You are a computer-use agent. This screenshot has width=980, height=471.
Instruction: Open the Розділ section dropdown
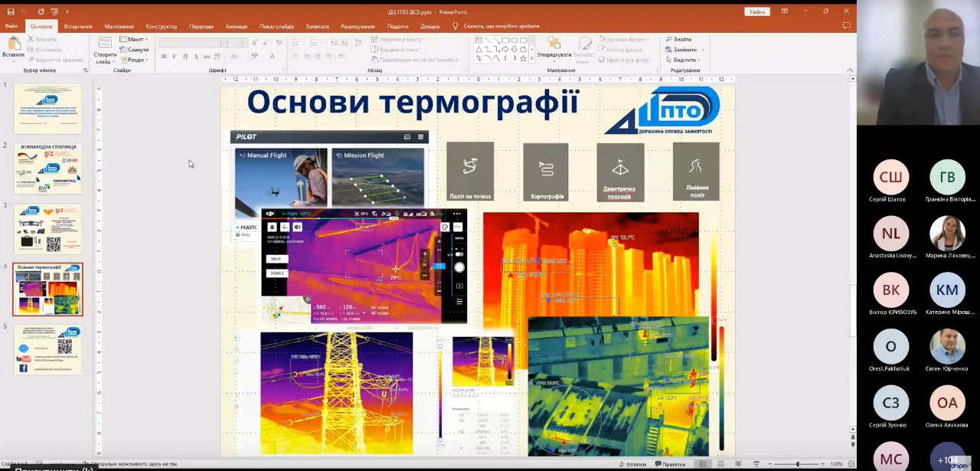[135, 60]
